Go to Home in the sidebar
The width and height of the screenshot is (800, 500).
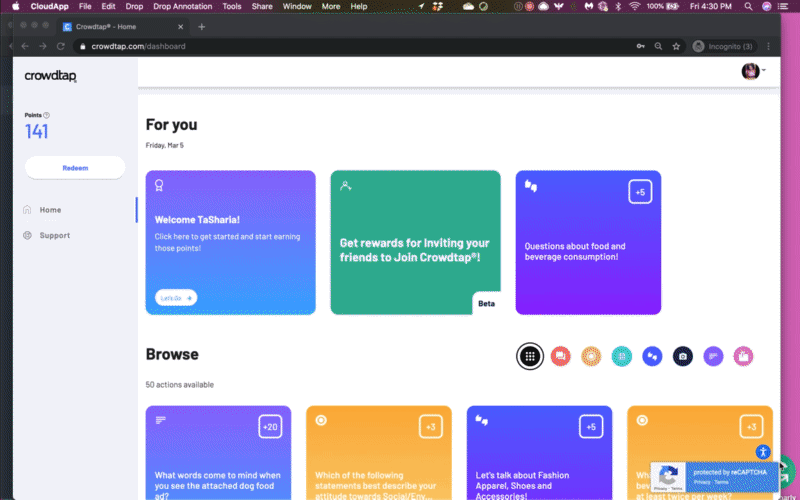50,210
